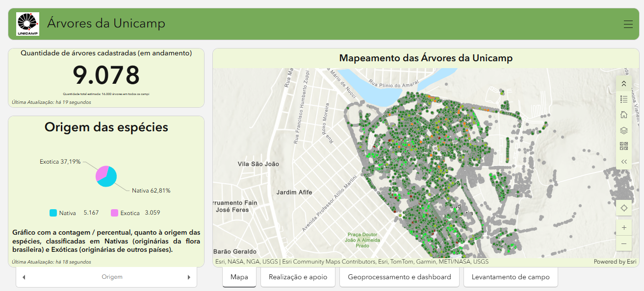Collapse the map tools with up chevron

pyautogui.click(x=624, y=84)
